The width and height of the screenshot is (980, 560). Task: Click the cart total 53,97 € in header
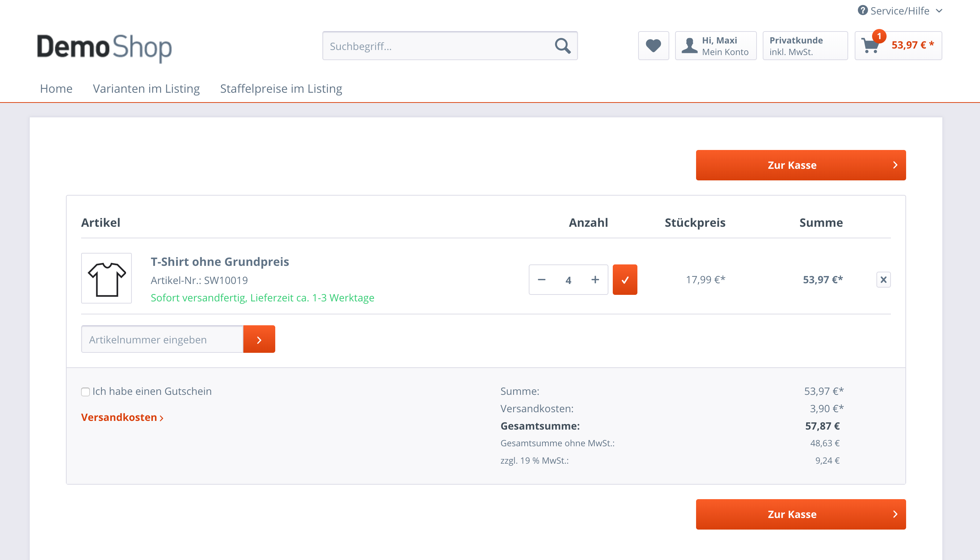913,45
